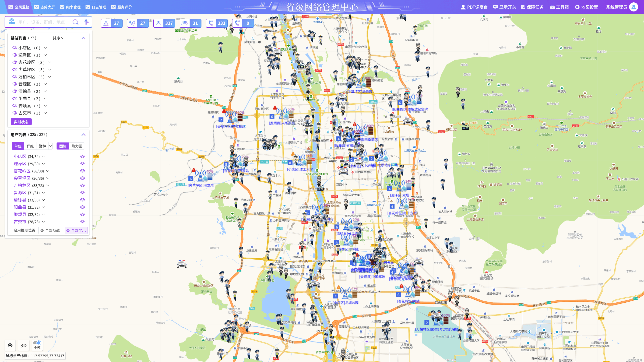Viewport: 644px width, 362px height.
Task: Collapse the 用户列表 panel
Action: tap(84, 134)
